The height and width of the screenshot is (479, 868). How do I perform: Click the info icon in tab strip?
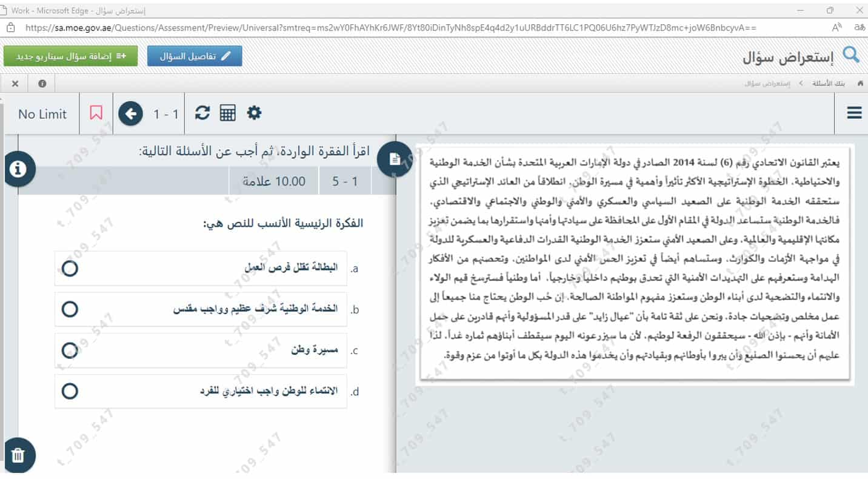click(x=42, y=84)
